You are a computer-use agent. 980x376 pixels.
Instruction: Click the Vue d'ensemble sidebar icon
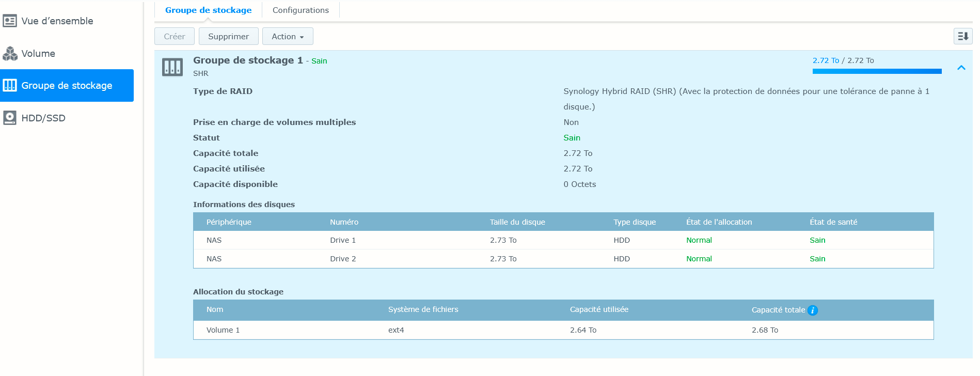pos(10,21)
